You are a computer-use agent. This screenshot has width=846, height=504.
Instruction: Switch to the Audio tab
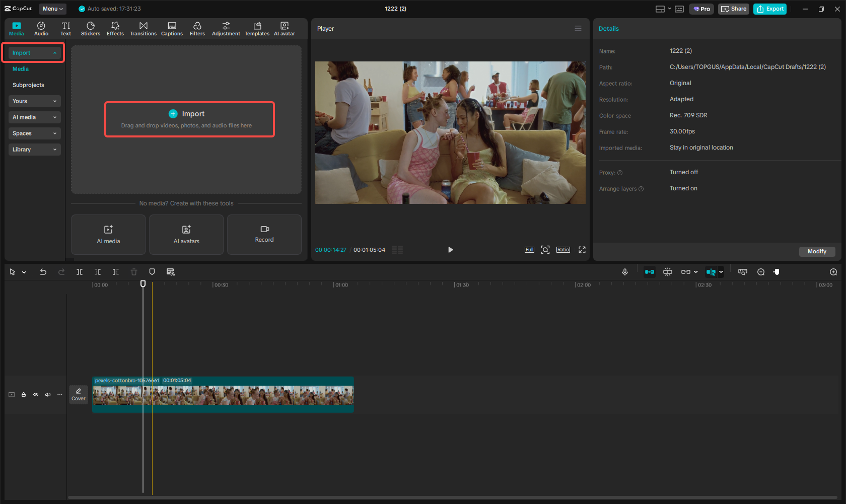(41, 28)
